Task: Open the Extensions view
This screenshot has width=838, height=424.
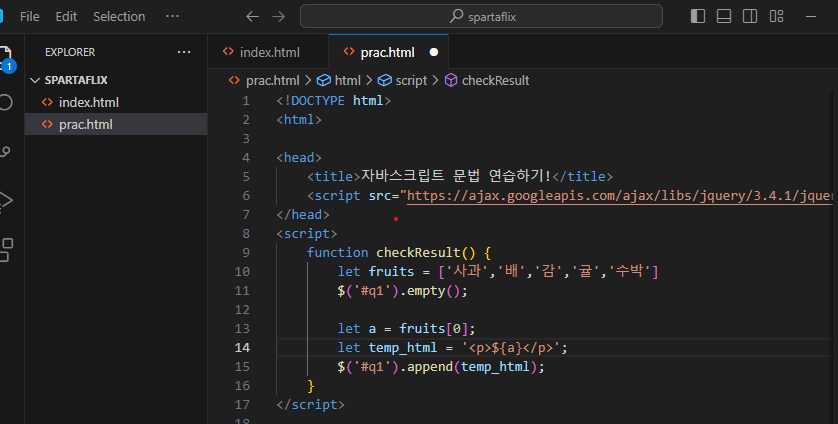Action: coord(5,250)
